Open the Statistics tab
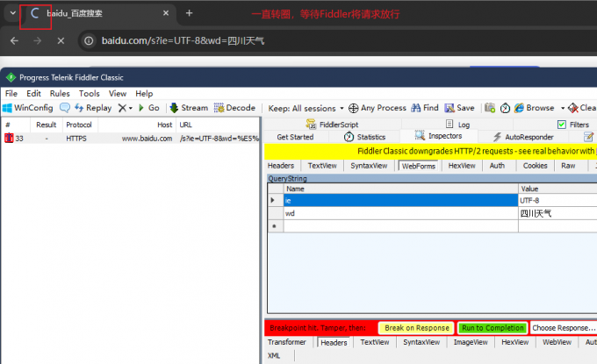 pos(364,137)
